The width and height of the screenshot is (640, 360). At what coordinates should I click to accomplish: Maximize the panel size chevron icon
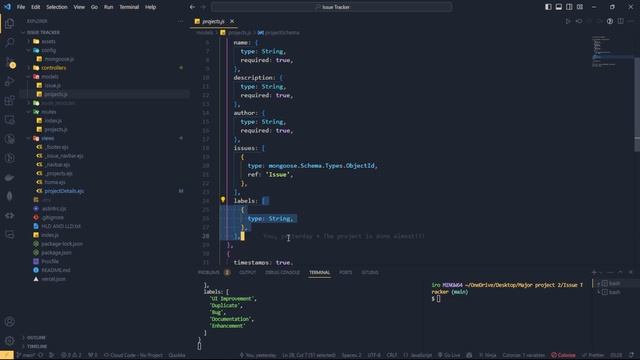620,272
